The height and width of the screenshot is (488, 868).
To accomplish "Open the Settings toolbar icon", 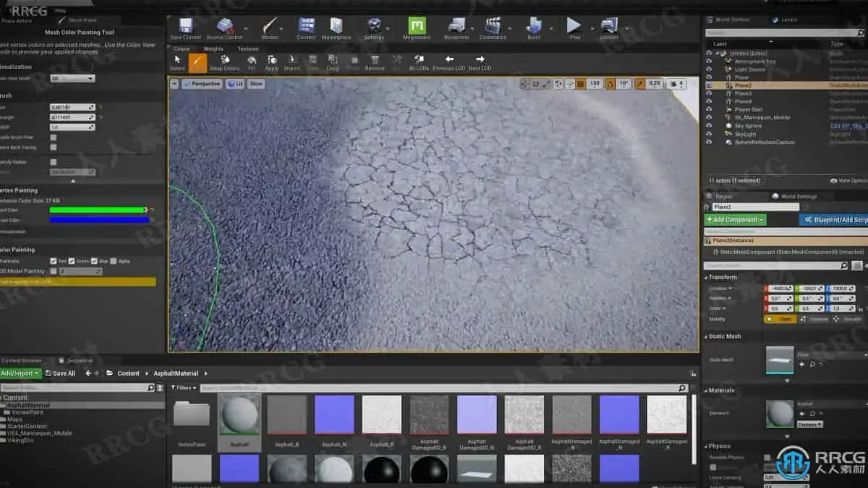I will (374, 28).
